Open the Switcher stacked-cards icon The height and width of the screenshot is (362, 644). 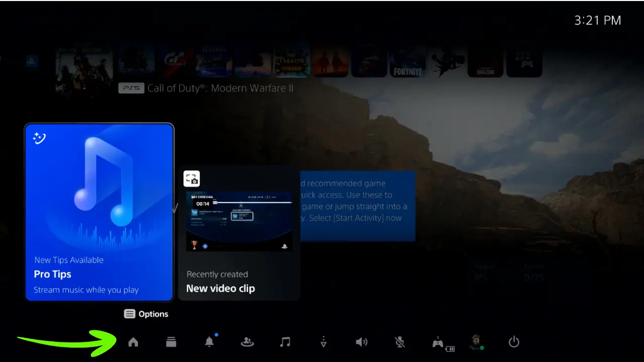click(172, 342)
